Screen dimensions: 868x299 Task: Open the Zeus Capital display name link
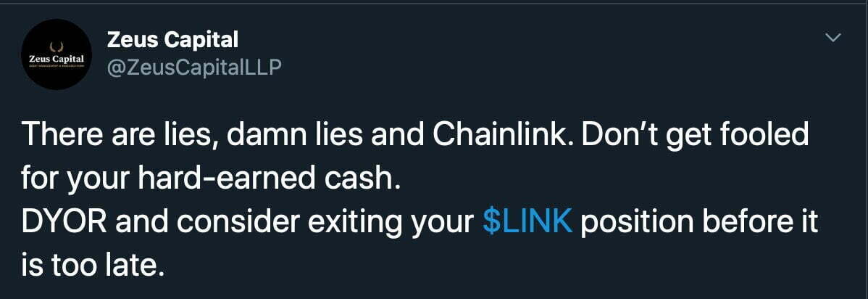coord(172,39)
